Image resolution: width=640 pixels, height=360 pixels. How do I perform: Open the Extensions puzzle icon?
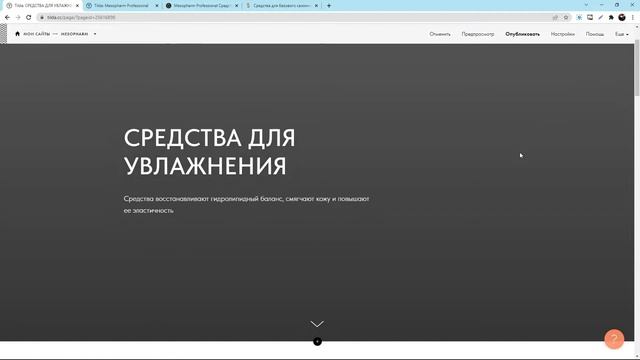click(x=611, y=18)
